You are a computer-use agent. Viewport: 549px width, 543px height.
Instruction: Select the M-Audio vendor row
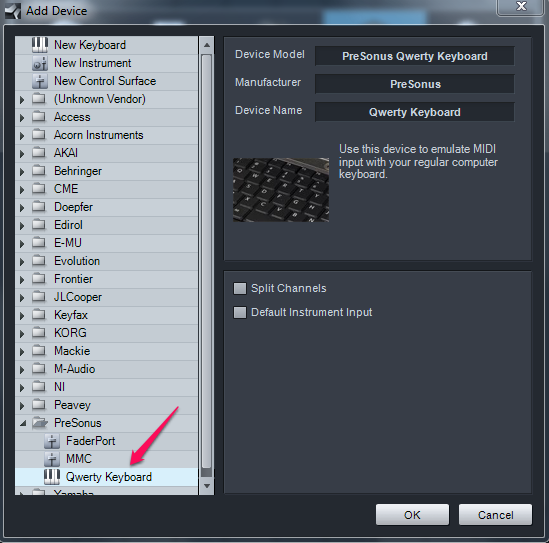(106, 369)
